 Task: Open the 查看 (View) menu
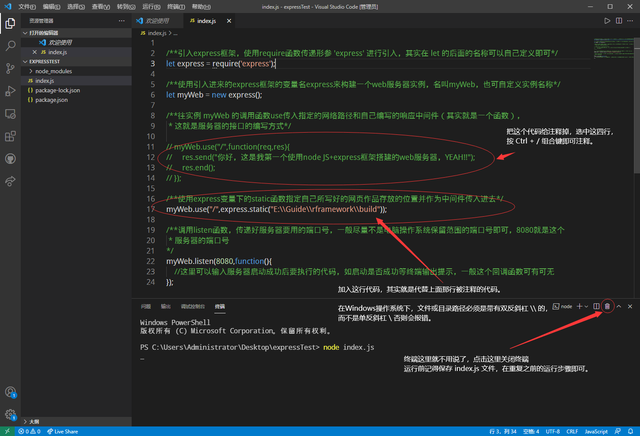[101, 7]
